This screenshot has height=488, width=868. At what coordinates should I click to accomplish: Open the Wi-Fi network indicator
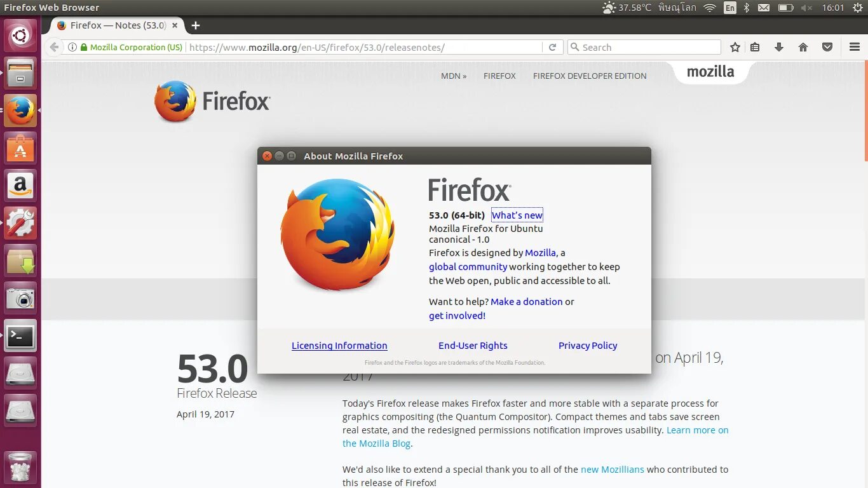click(710, 8)
